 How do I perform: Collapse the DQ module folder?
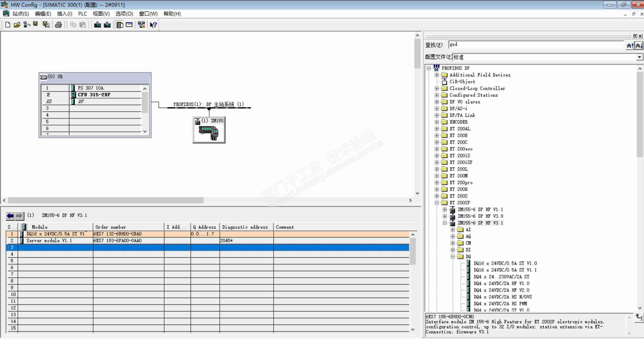(453, 257)
